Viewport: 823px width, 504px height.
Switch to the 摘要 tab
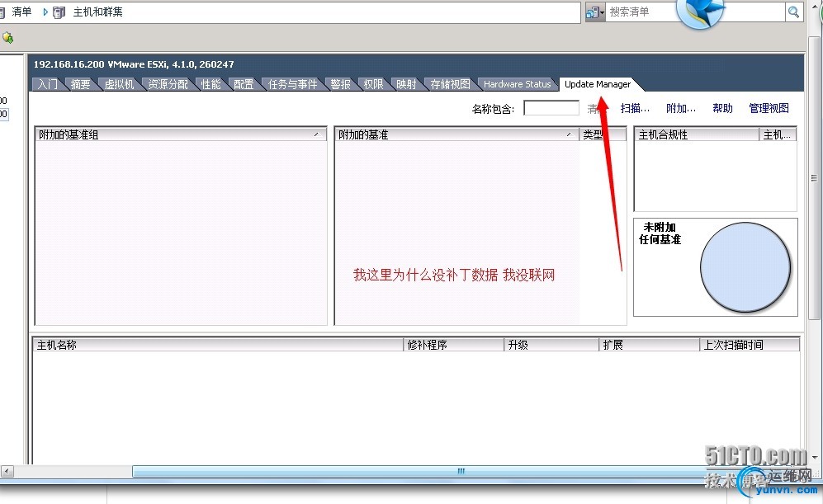tap(80, 84)
